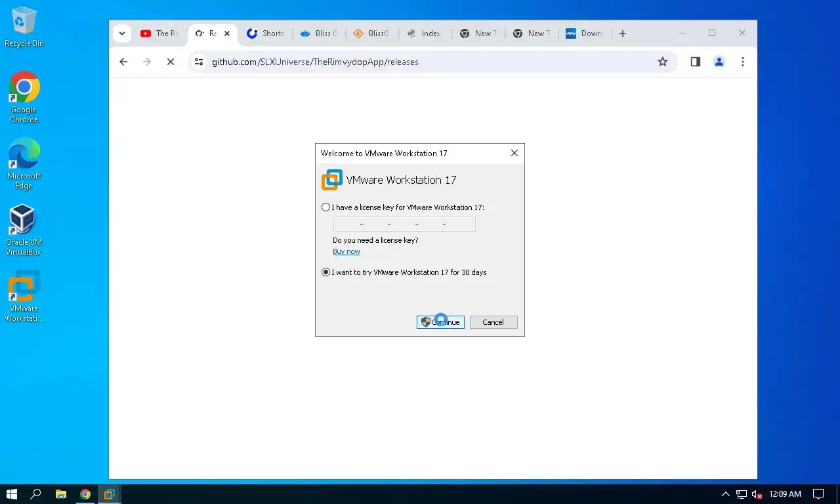Switch to the first Bliss OS tab
The width and height of the screenshot is (840, 504).
coord(319,33)
